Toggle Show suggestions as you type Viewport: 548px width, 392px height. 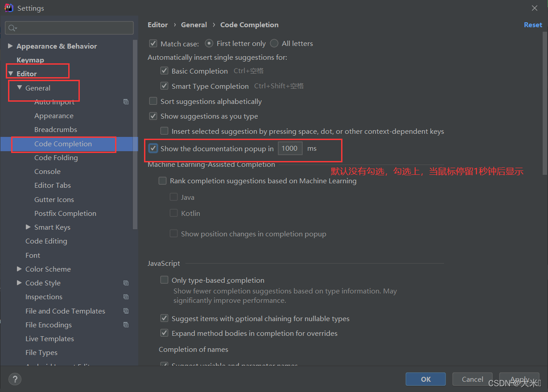(153, 116)
